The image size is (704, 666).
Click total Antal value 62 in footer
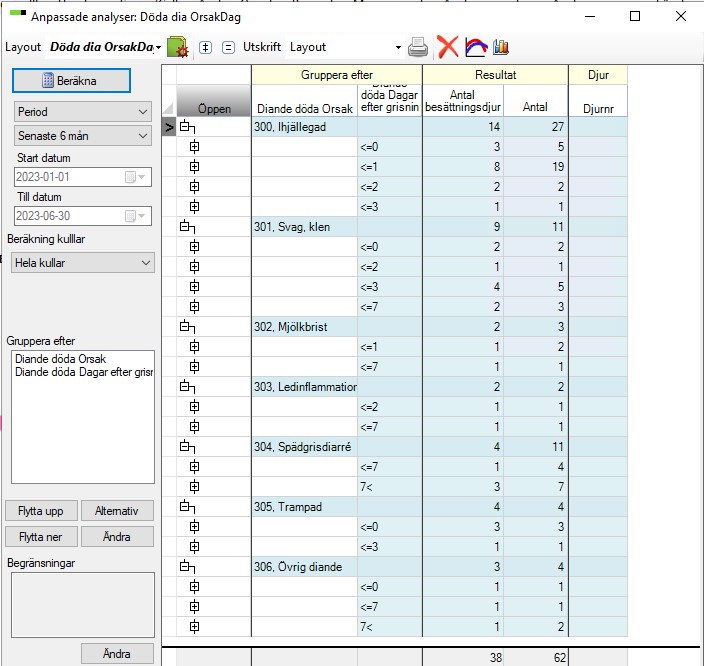tap(536, 657)
